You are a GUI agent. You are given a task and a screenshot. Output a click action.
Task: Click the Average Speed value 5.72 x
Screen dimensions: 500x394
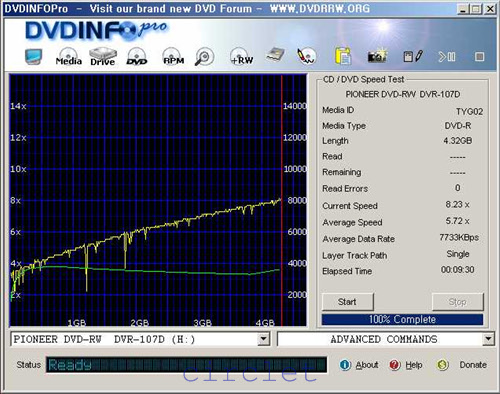458,221
